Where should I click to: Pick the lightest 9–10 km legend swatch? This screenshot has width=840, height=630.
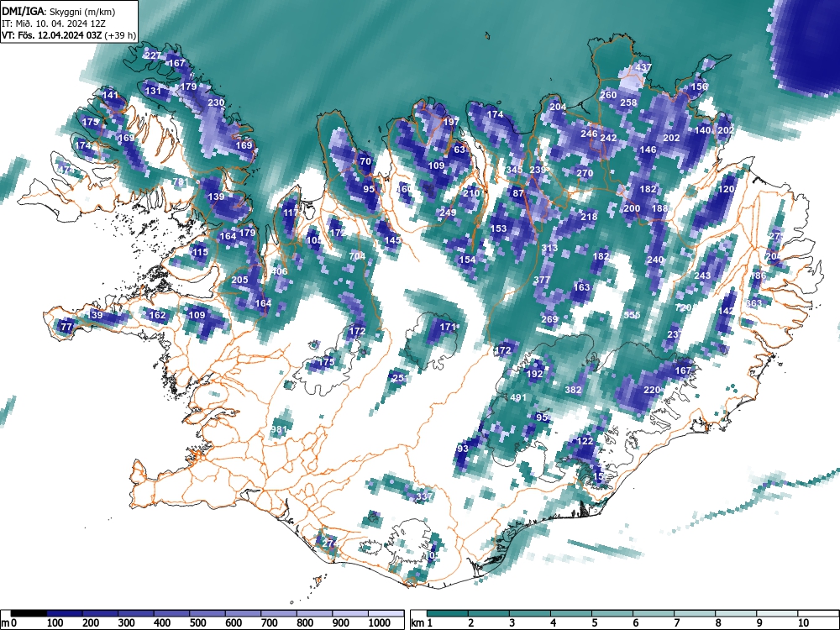tap(778, 613)
